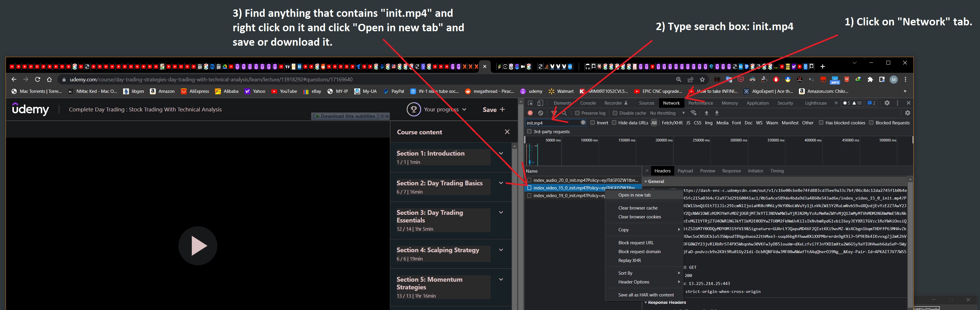The image size is (980, 310).
Task: Play the lecture video
Action: [x=198, y=246]
